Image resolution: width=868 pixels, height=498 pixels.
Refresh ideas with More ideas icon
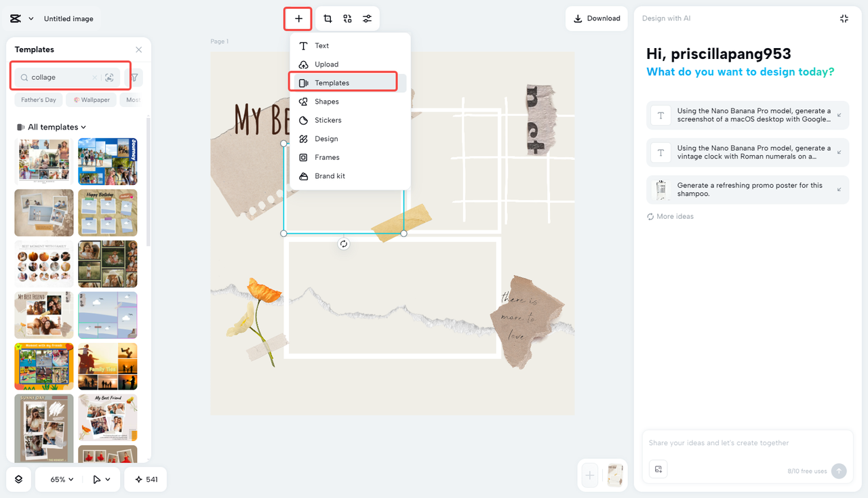click(x=651, y=217)
